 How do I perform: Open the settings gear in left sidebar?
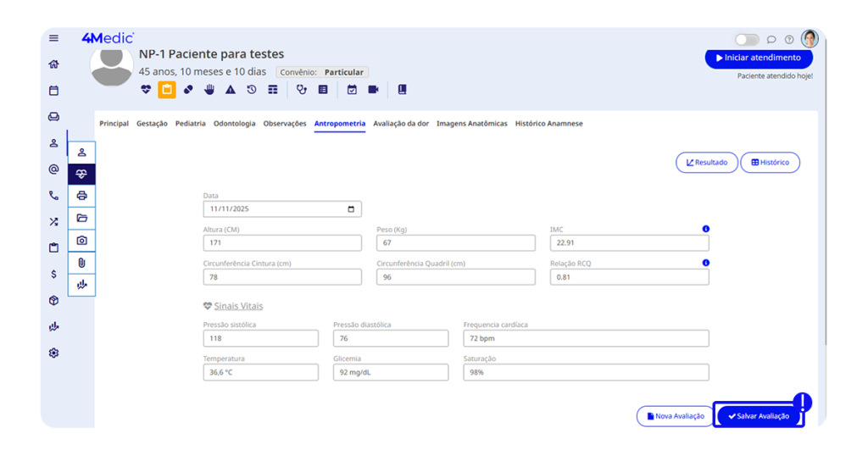(x=53, y=353)
